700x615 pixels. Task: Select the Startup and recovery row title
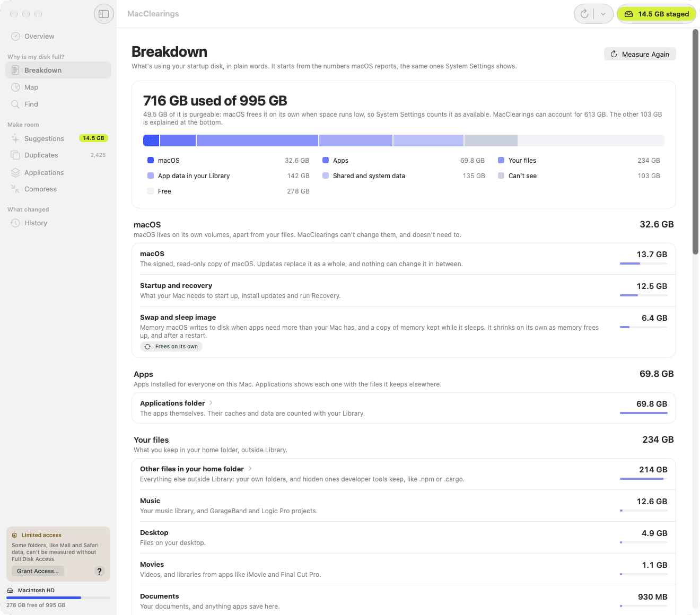tap(176, 286)
